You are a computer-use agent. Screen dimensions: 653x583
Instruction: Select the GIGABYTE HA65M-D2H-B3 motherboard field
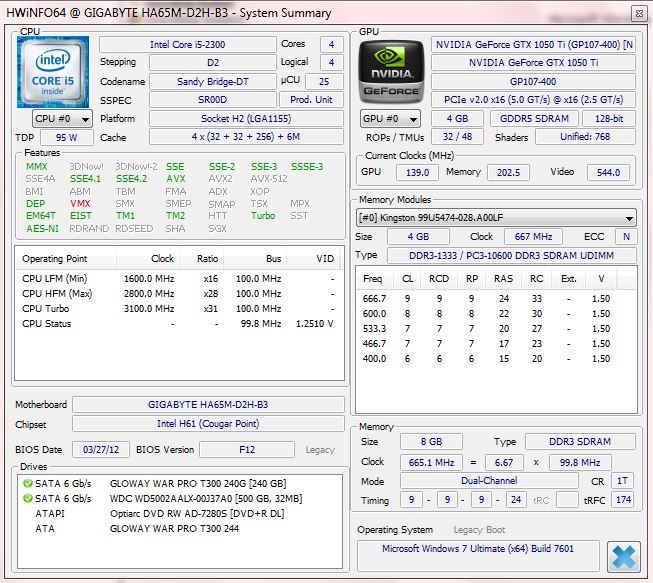click(x=208, y=405)
